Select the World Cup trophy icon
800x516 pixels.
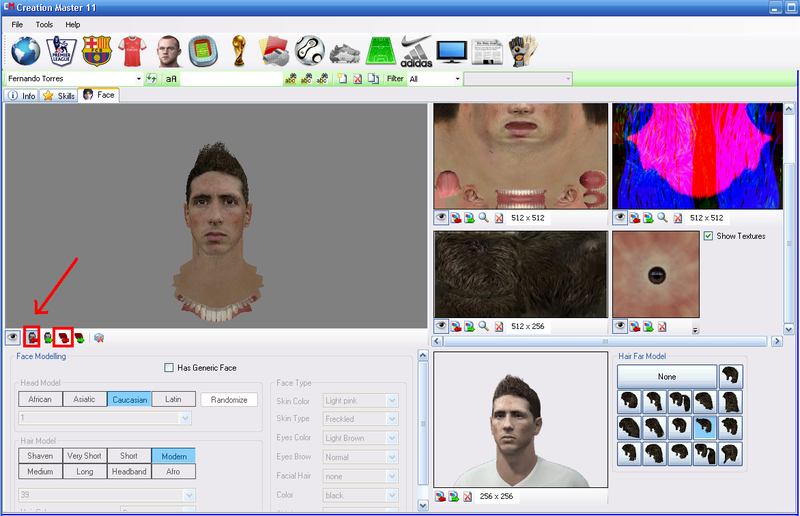237,50
